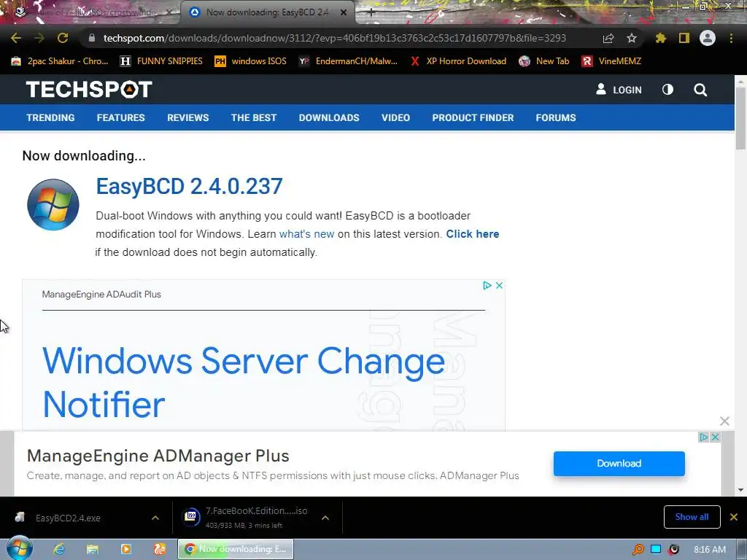747x560 pixels.
Task: Open a new tab with plus button
Action: pos(371,12)
